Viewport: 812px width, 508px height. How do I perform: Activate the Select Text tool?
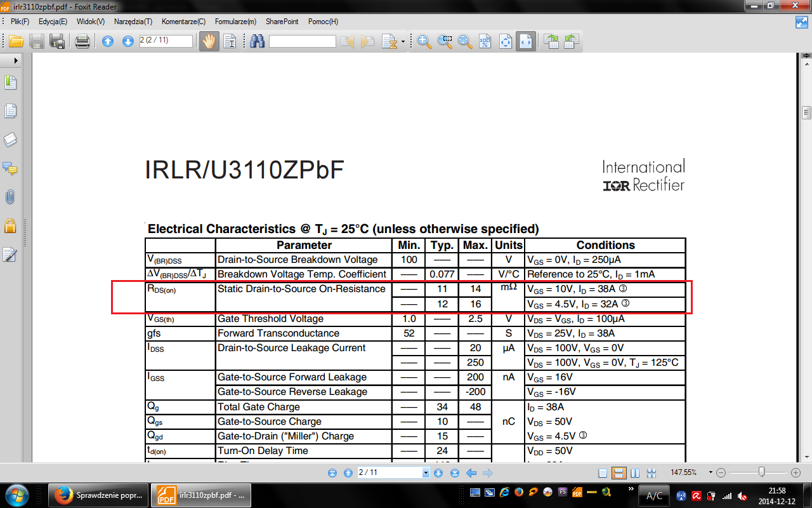tap(230, 42)
